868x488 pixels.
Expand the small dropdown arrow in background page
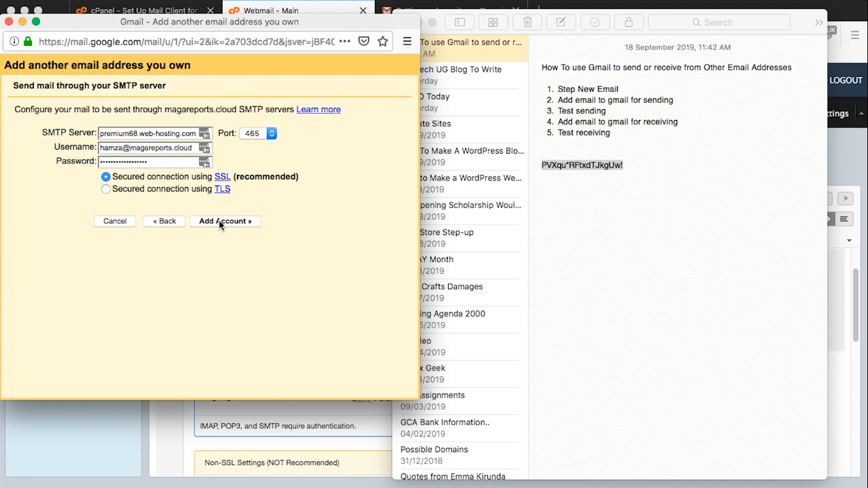[850, 241]
